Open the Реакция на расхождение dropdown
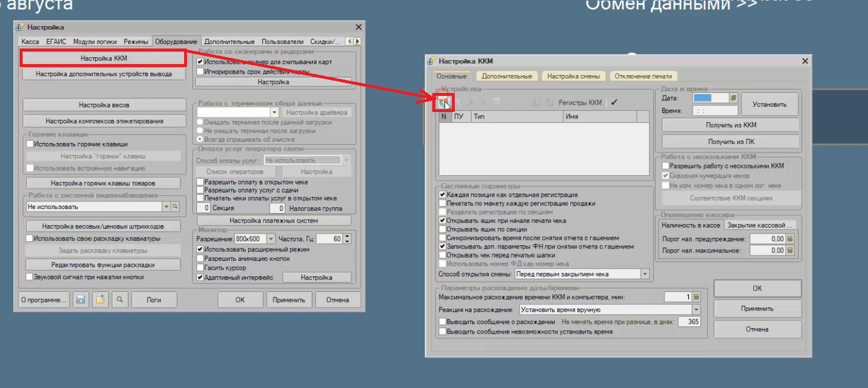The image size is (868, 388). coord(695,309)
